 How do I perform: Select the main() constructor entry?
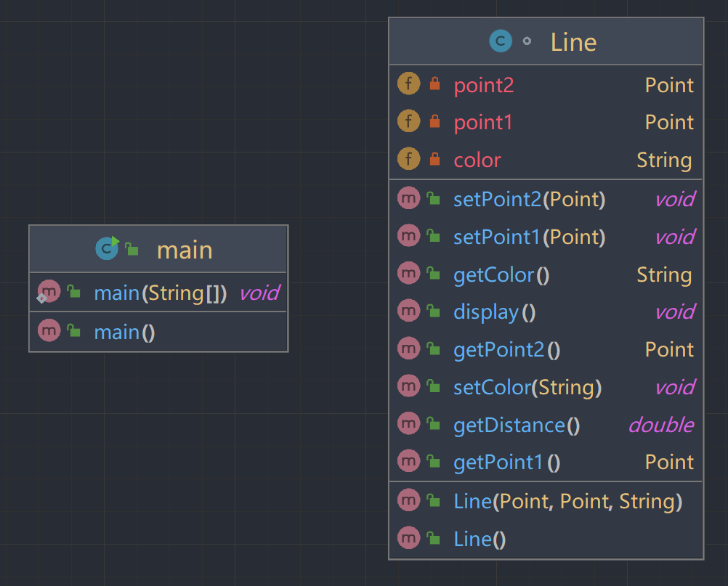[124, 332]
